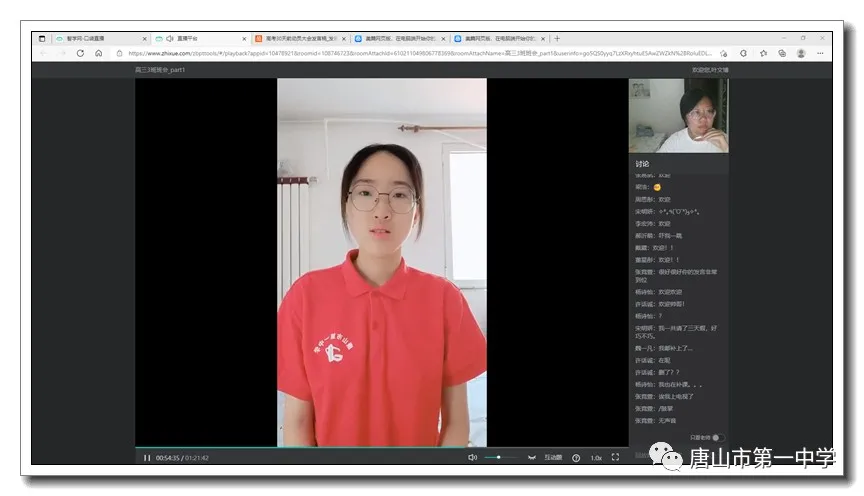
Task: Pause the video playback
Action: coord(147,458)
